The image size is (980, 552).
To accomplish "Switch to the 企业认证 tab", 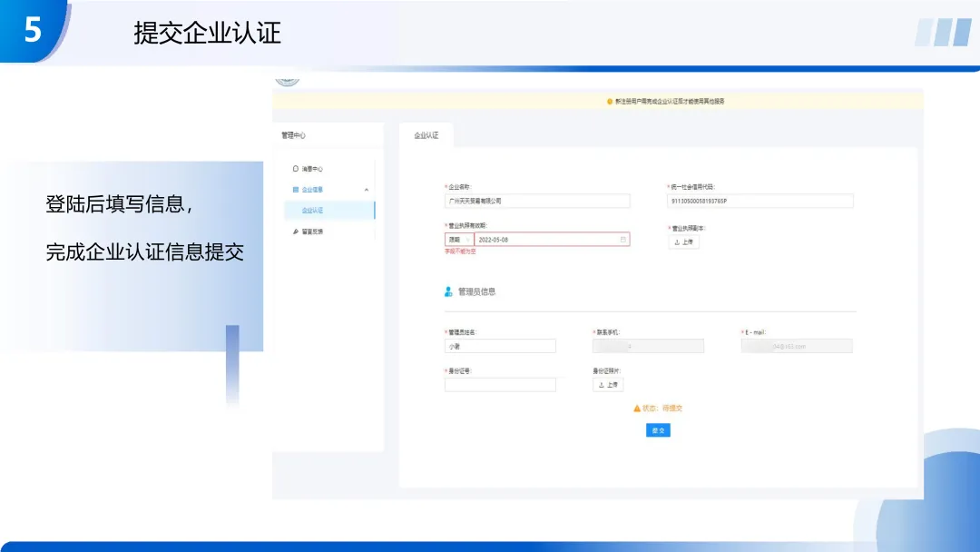I will pos(426,135).
